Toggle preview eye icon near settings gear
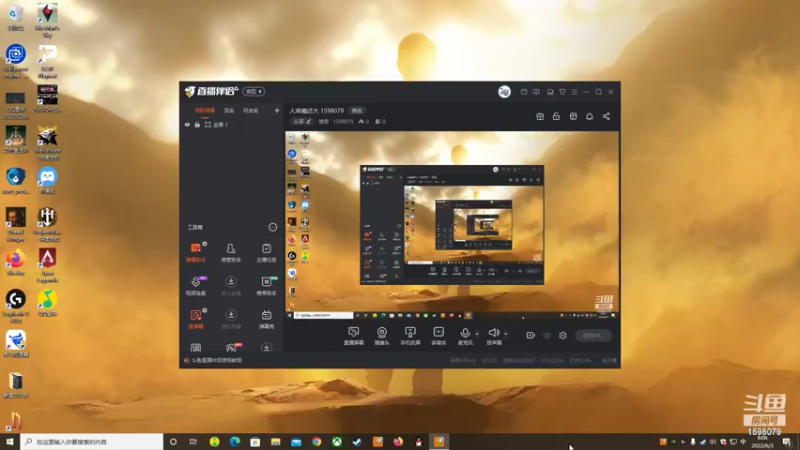Image resolution: width=800 pixels, height=450 pixels. (547, 335)
